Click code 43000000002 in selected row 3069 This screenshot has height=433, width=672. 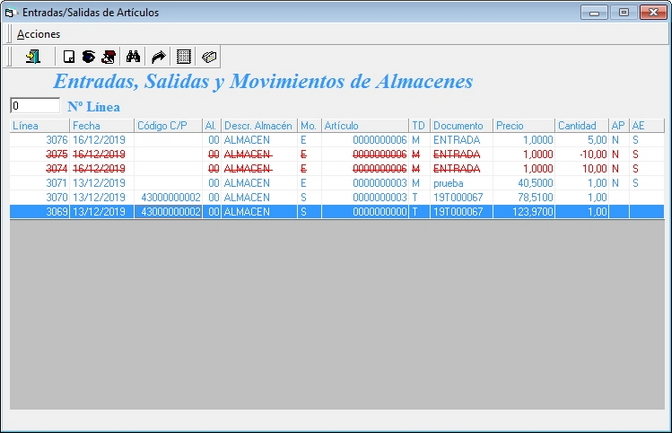pyautogui.click(x=168, y=212)
